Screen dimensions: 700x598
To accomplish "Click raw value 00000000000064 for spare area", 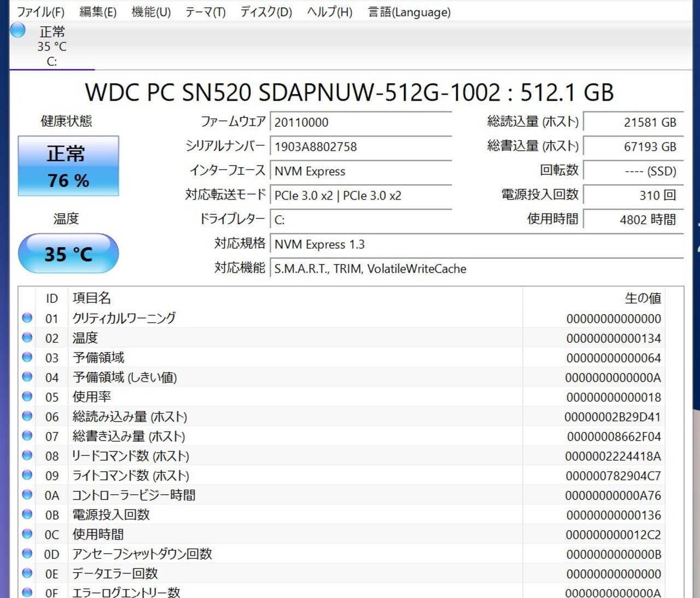I will pyautogui.click(x=614, y=358).
